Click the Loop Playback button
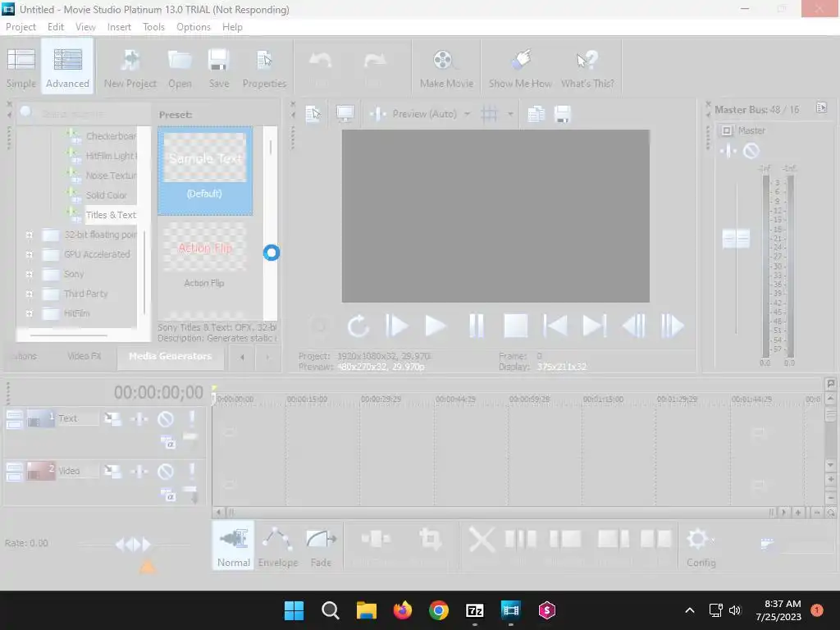 [x=358, y=326]
